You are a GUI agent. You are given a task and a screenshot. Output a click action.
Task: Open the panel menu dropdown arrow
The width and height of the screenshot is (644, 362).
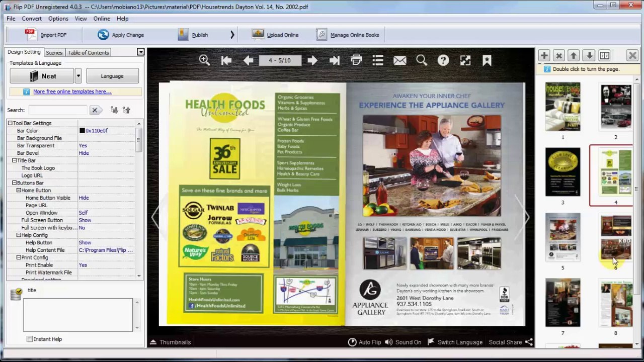click(141, 52)
